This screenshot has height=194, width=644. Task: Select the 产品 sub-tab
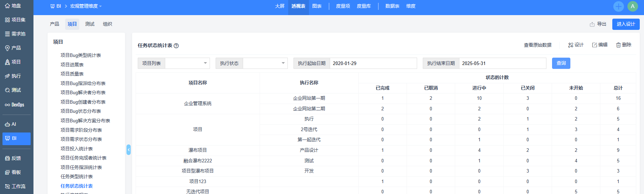[55, 24]
